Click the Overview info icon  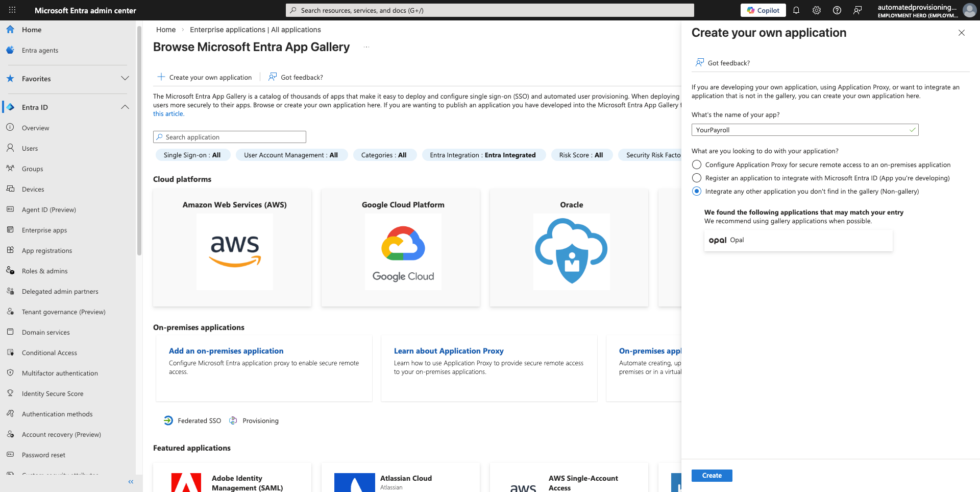pyautogui.click(x=10, y=127)
